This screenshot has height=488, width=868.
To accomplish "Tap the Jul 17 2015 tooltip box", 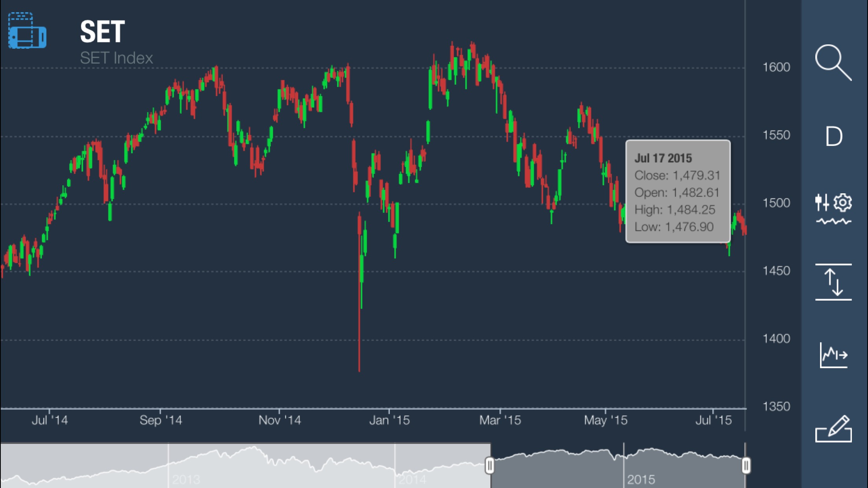I will (678, 191).
